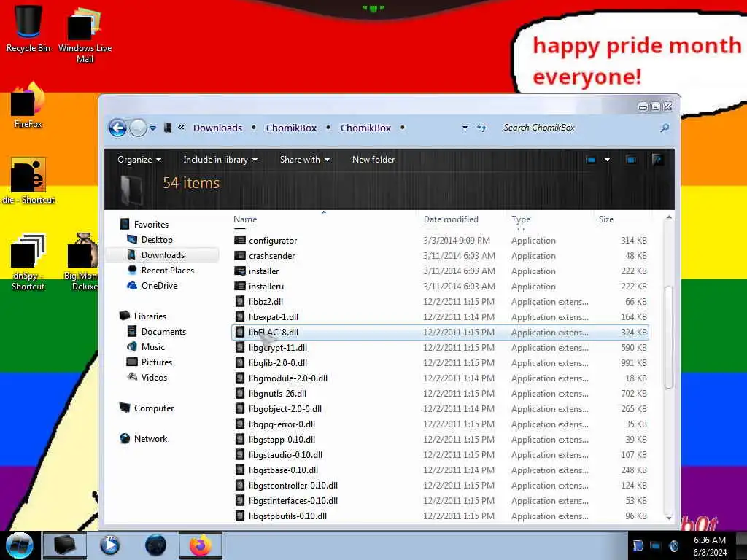747x560 pixels.
Task: Select libgmodule-2.0-0.dll
Action: click(440, 378)
